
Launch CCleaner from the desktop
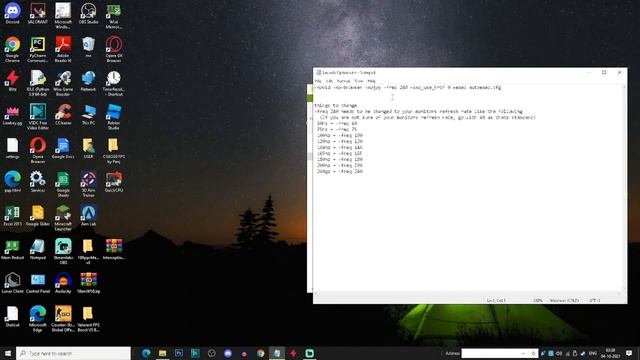pyautogui.click(x=63, y=114)
